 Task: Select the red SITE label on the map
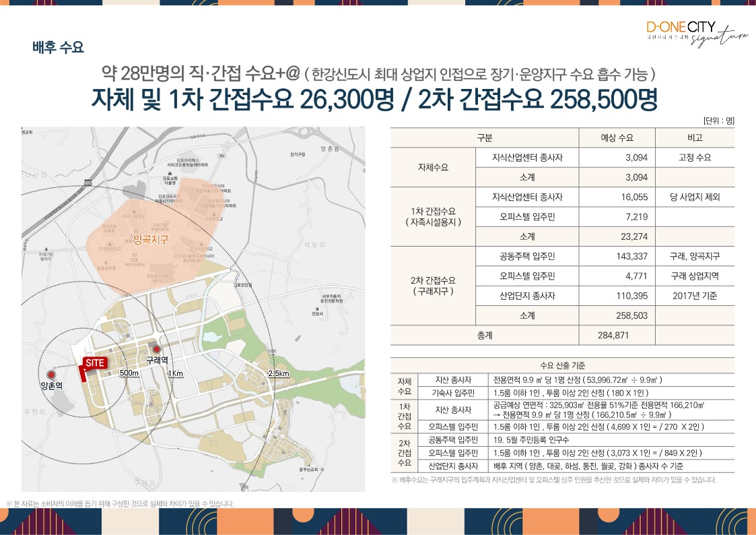(93, 363)
